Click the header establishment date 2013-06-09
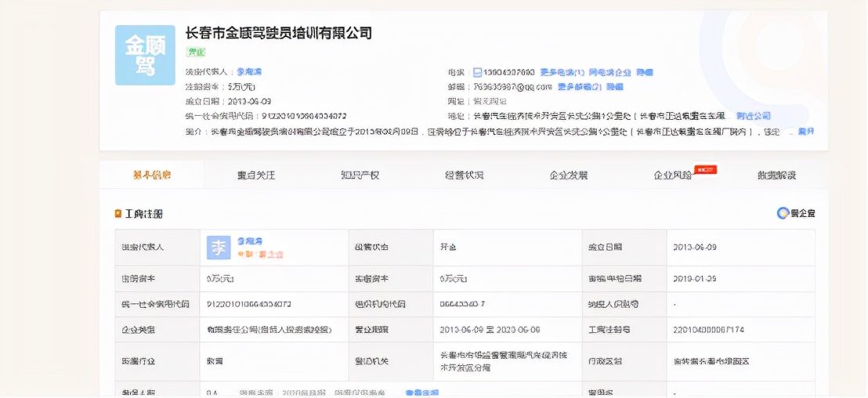 coord(249,101)
